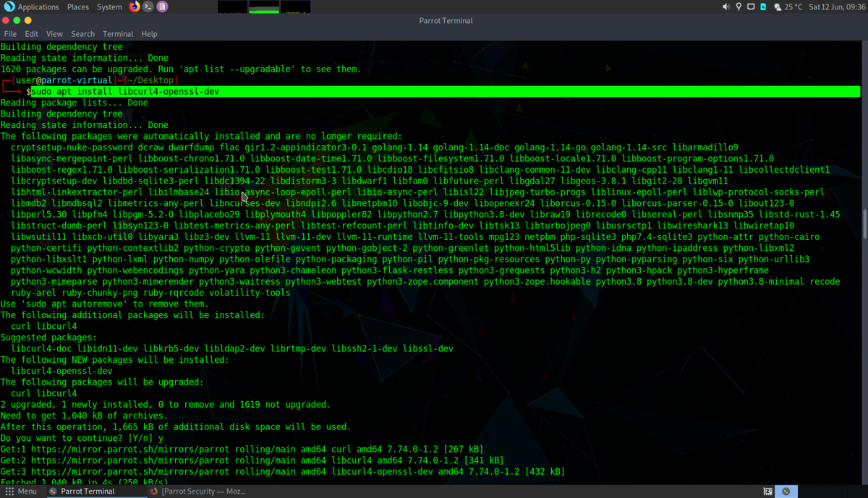Open the Terminal menu
868x498 pixels.
[x=118, y=34]
